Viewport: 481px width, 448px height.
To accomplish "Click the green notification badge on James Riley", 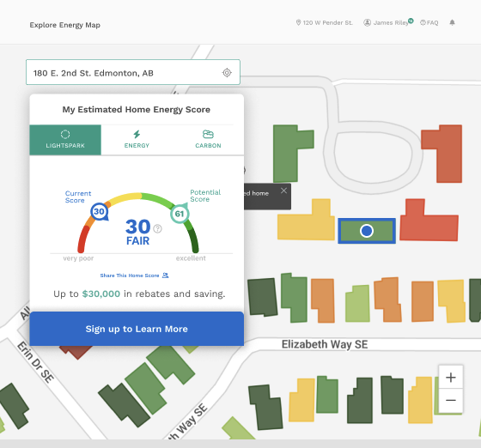I will coord(411,21).
